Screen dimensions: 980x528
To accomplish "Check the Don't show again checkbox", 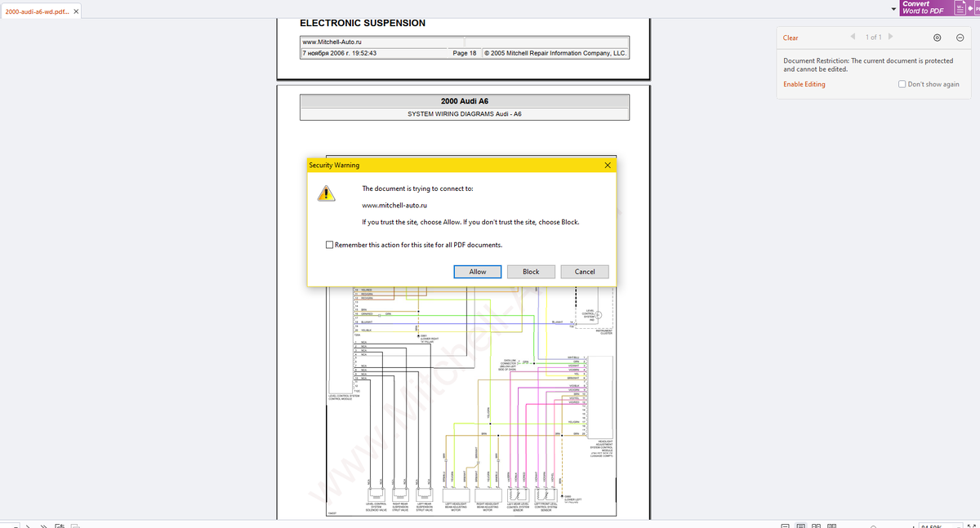I will pyautogui.click(x=902, y=84).
